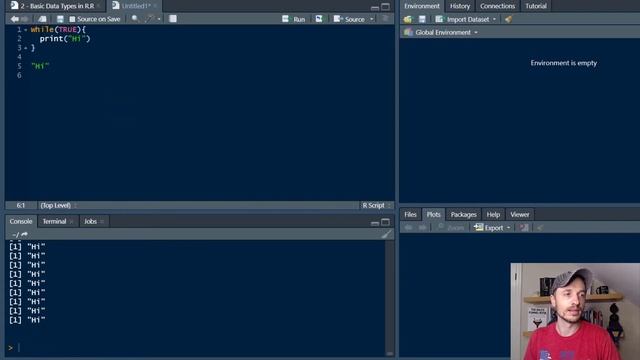Open the Import Dataset menu
Screen dimensions: 640x360
(x=465, y=19)
